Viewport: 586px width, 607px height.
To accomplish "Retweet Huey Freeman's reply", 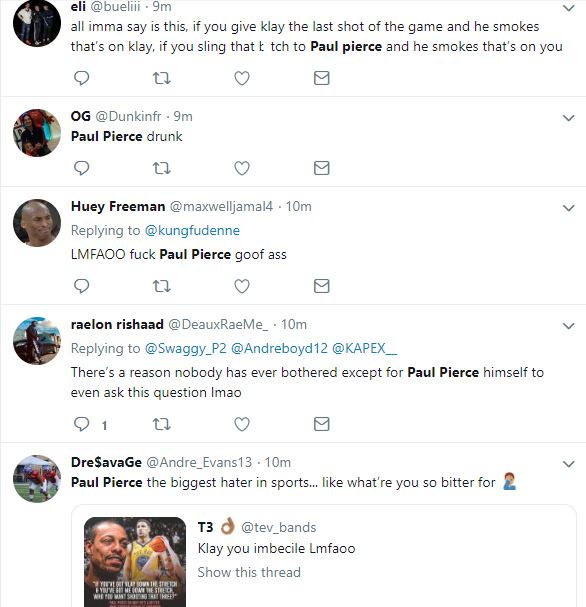I will (x=161, y=286).
